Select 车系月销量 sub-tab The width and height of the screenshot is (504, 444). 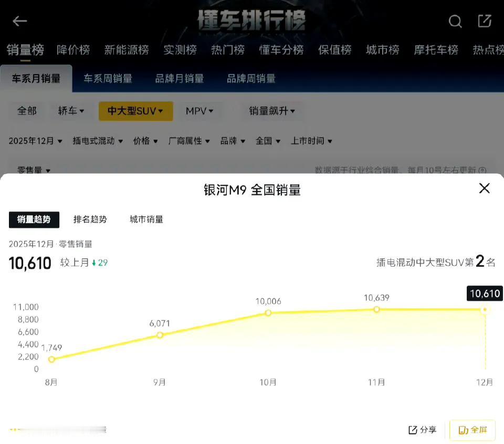pyautogui.click(x=36, y=78)
